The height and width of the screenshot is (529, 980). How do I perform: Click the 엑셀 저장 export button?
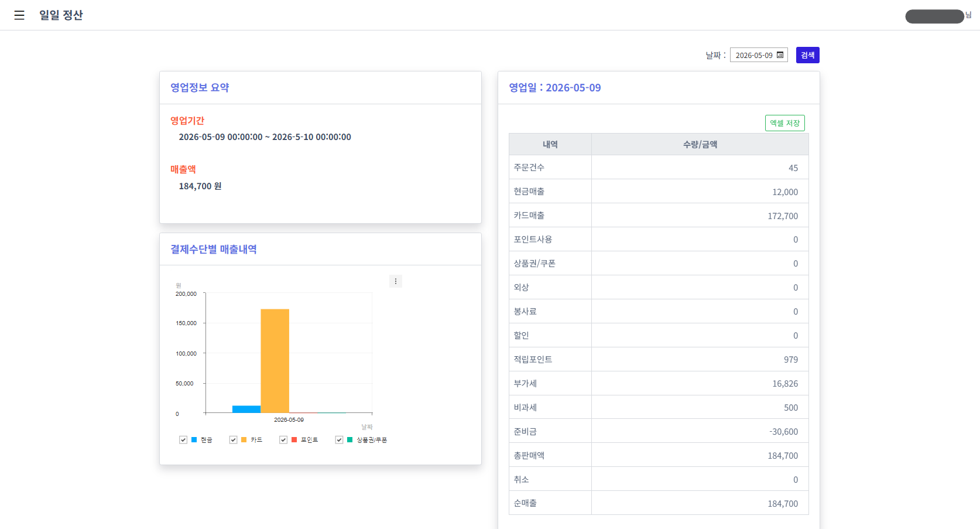coord(785,123)
